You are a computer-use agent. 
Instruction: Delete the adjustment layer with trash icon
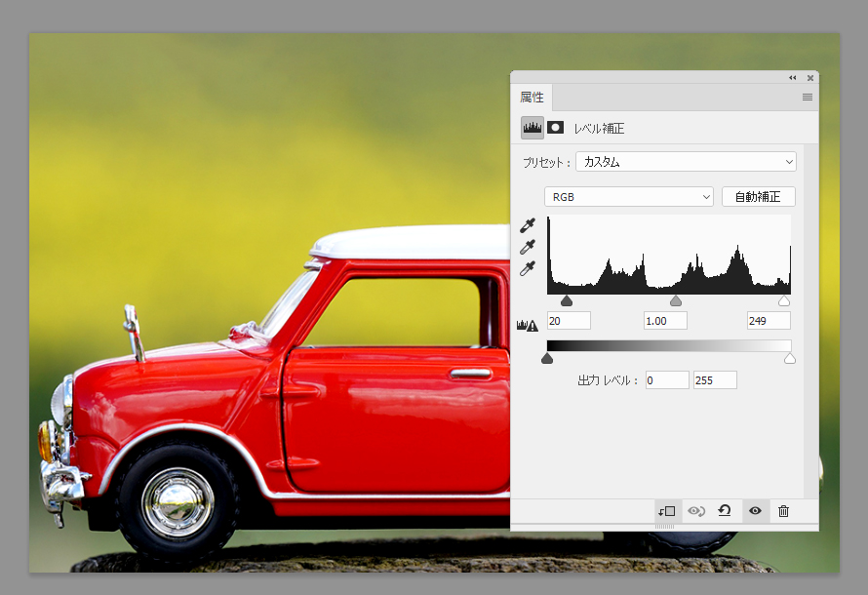point(783,511)
